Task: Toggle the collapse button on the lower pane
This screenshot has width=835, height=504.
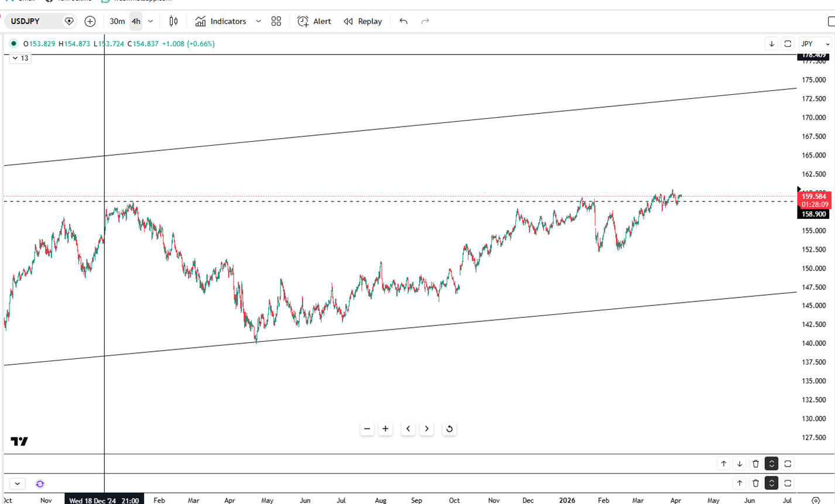Action: 771,483
